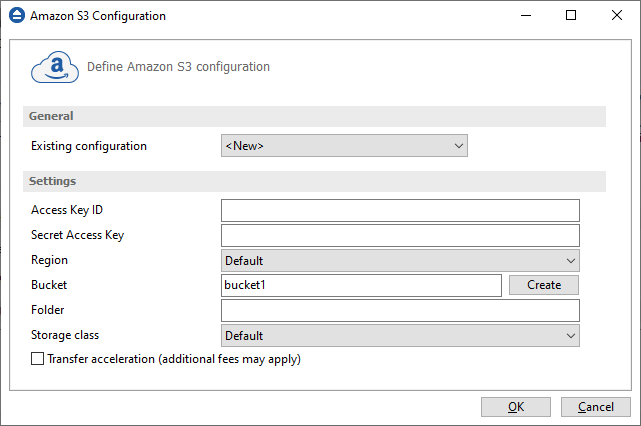Image resolution: width=641 pixels, height=426 pixels.
Task: Click the 'Region' label
Action: (49, 260)
